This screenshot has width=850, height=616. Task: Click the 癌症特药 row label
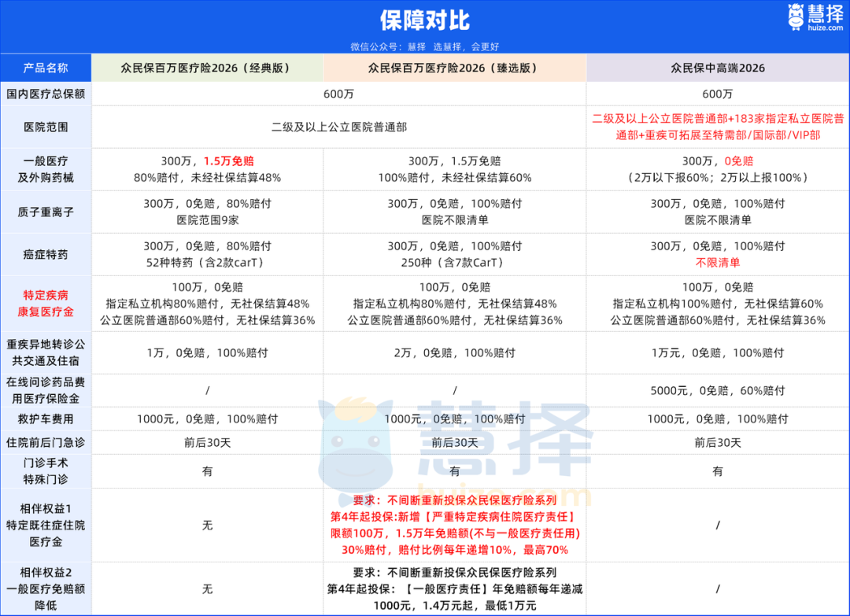pyautogui.click(x=46, y=254)
